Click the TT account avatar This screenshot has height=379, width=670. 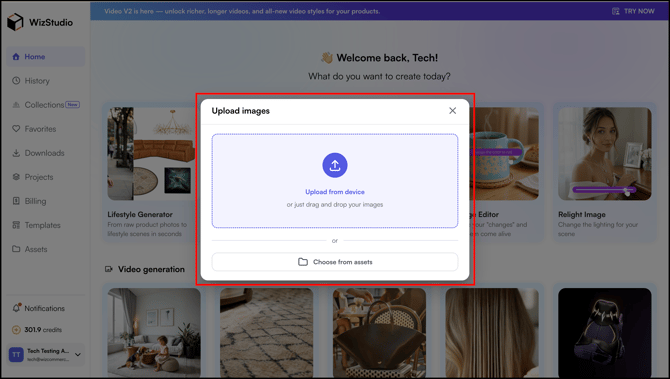[x=16, y=354]
